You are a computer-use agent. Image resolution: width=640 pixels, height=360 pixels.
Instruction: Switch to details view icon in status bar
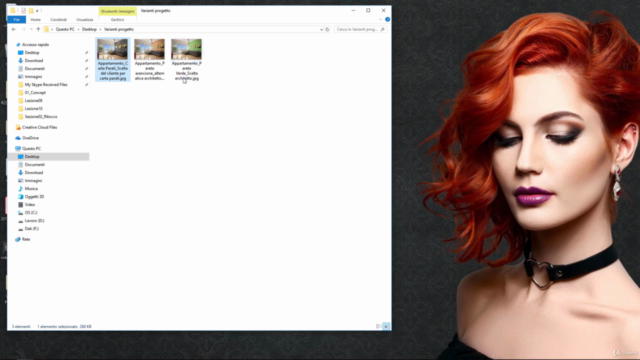[379, 326]
